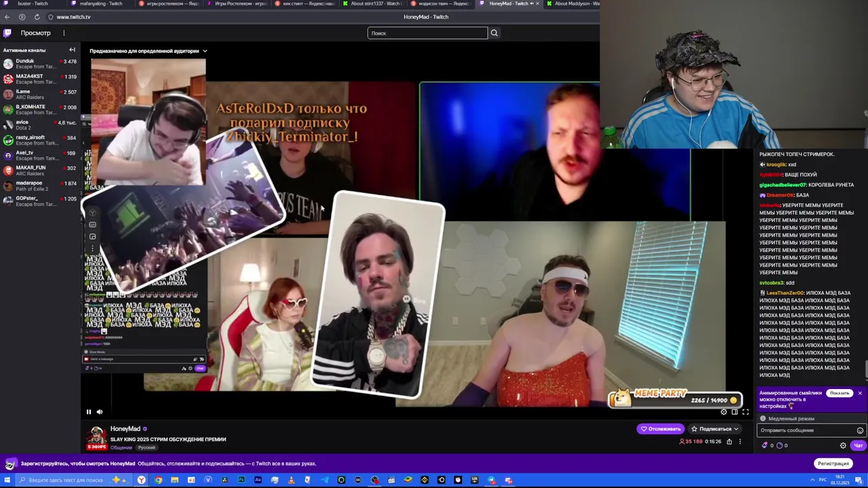868x488 pixels.
Task: Open iLame channel in sidebar
Action: pyautogui.click(x=40, y=94)
